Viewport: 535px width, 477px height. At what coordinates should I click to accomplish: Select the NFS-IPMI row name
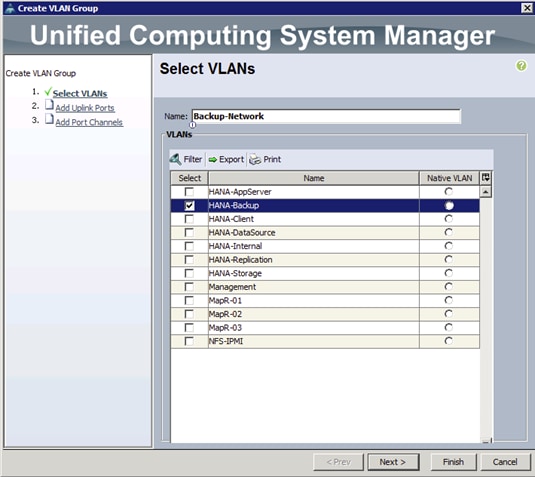coord(226,341)
